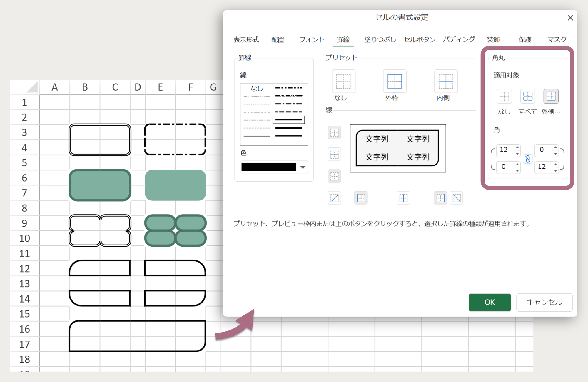This screenshot has width=588, height=382.
Task: Confirm with the OK button
Action: click(x=490, y=302)
